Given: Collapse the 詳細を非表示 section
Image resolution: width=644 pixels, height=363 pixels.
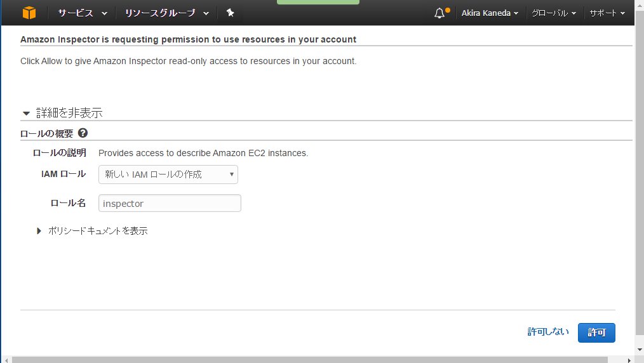Looking at the screenshot, I should (x=62, y=113).
